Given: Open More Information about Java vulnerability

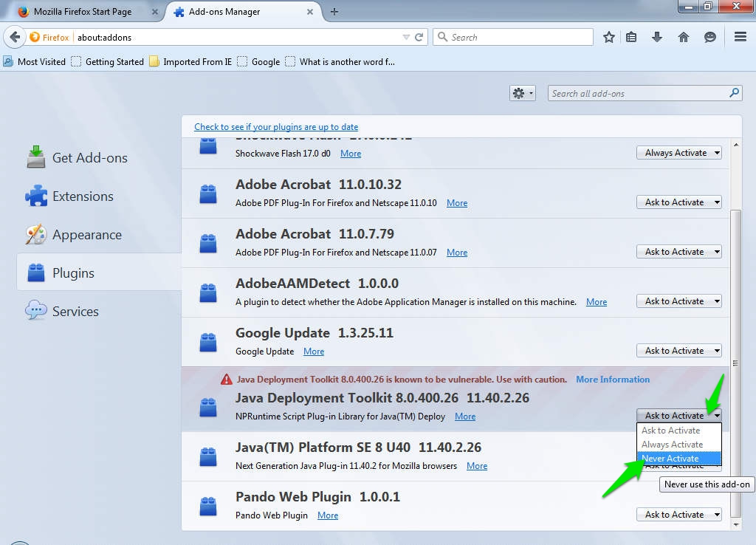Looking at the screenshot, I should [613, 380].
